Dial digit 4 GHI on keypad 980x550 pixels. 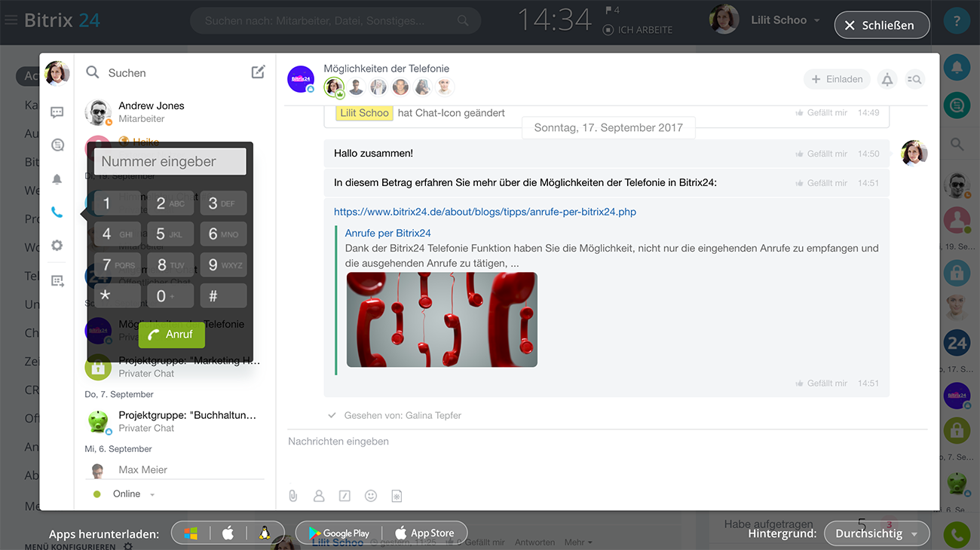point(118,234)
